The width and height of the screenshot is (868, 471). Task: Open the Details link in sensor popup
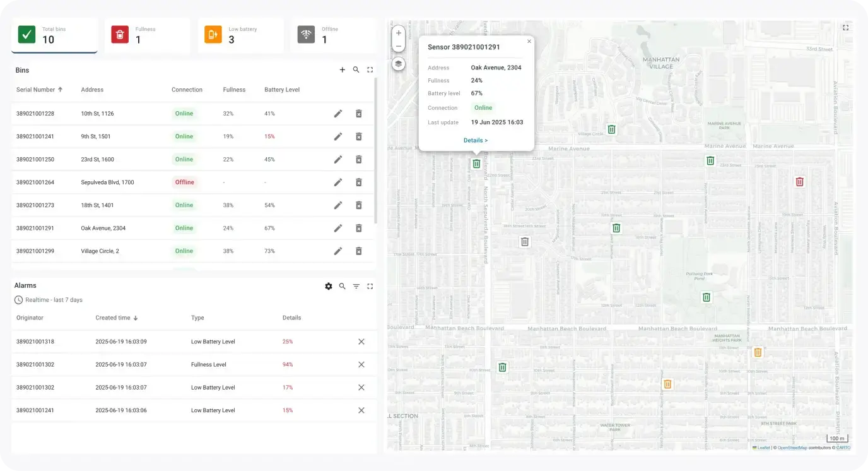(x=476, y=140)
